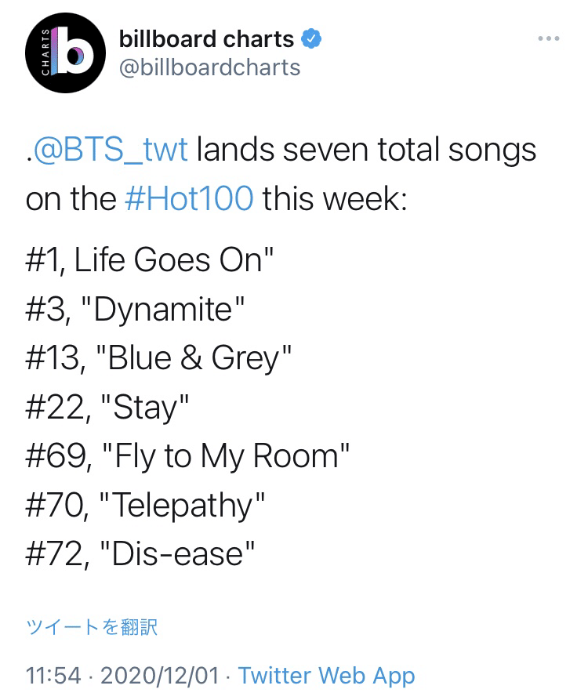Click the #69 Fly to My Room line
Viewport: 588px width, 700px height.
tap(187, 456)
